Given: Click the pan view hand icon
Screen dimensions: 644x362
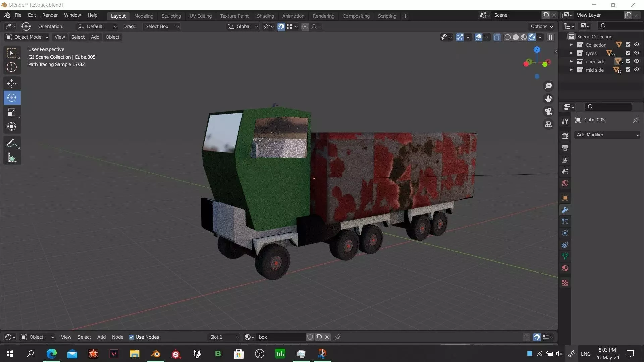Looking at the screenshot, I should tap(548, 99).
